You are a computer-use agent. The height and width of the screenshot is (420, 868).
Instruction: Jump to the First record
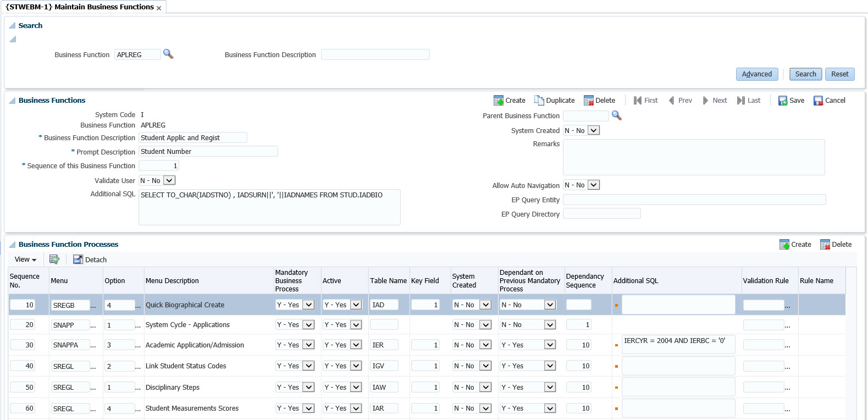[x=645, y=101]
